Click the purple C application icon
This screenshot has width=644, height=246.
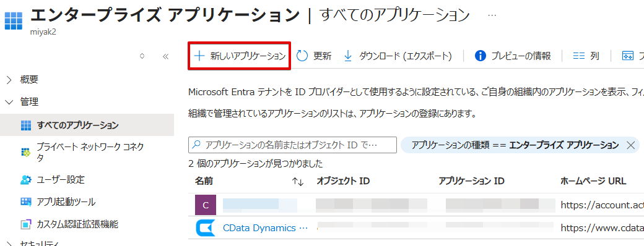point(206,205)
